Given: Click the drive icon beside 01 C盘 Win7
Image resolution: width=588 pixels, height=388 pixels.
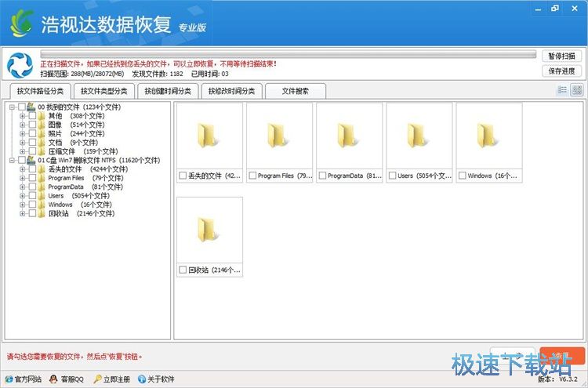Looking at the screenshot, I should [31, 160].
